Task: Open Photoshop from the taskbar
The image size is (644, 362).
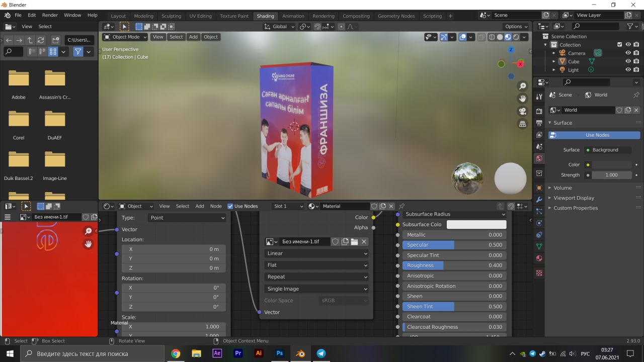Action: (x=280, y=353)
